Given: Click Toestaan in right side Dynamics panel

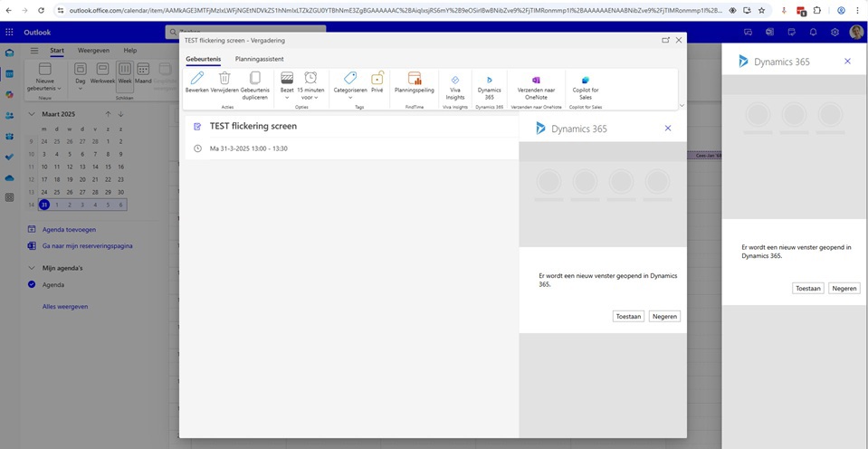Looking at the screenshot, I should click(x=807, y=289).
